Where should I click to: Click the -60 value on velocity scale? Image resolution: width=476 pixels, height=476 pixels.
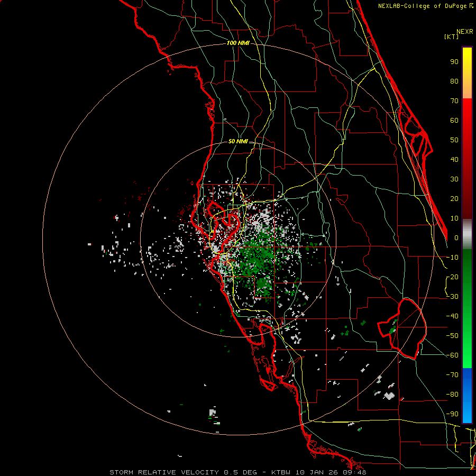click(452, 355)
